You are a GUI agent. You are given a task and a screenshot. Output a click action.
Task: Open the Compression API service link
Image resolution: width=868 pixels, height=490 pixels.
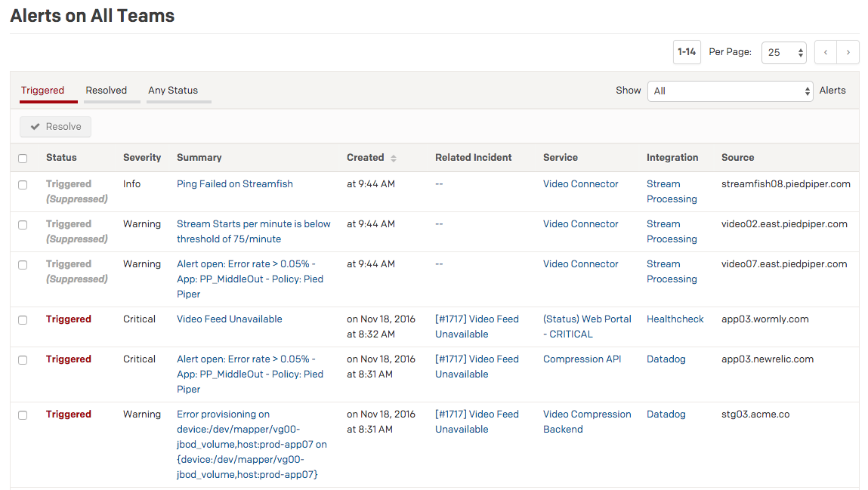pos(582,359)
